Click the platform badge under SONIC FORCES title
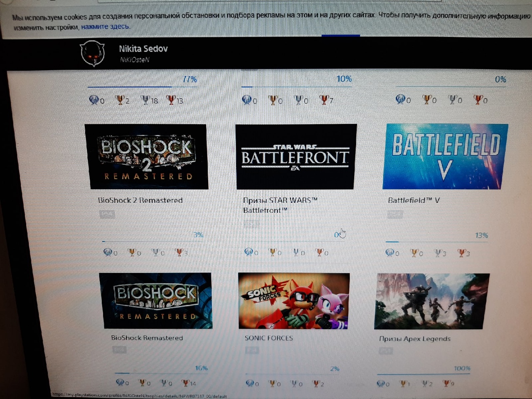Screen dimensions: 532x399 pyautogui.click(x=252, y=351)
